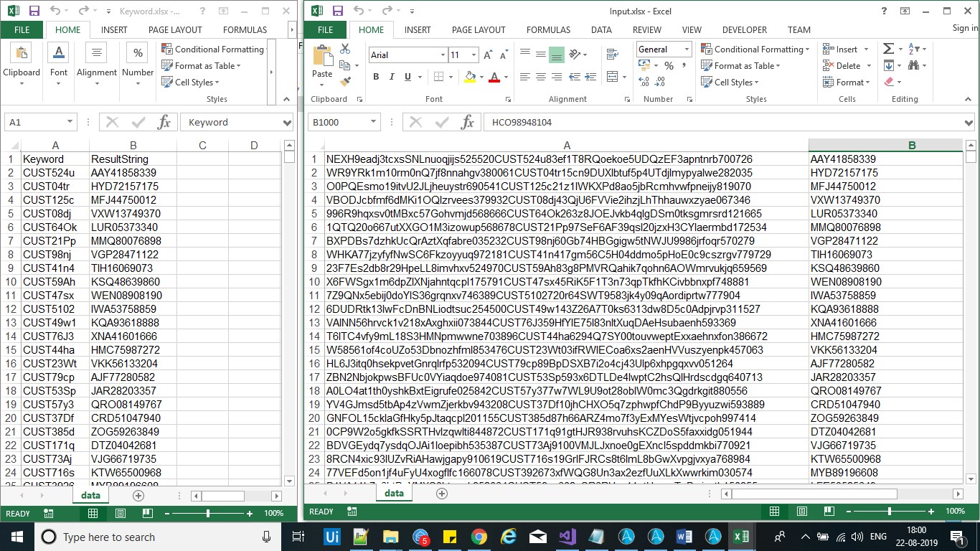Toggle the highlighted Middle Align button
The image size is (980, 551).
coord(556,55)
